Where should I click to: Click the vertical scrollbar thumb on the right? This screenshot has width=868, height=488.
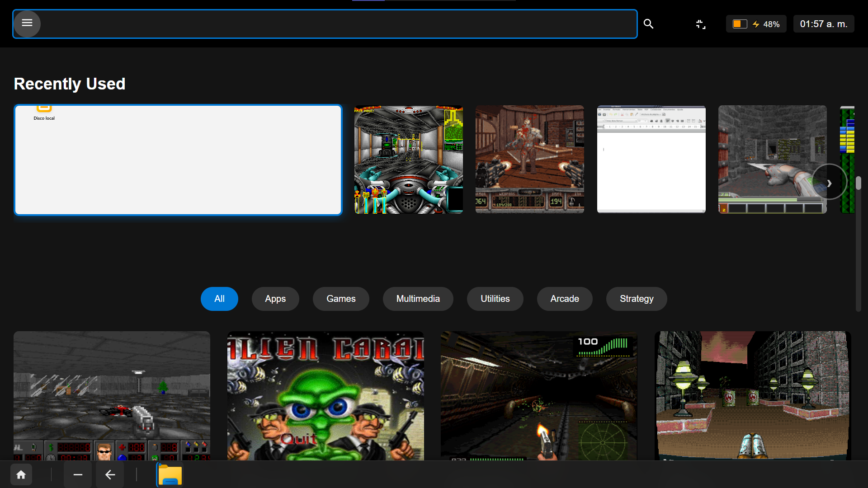tap(858, 183)
